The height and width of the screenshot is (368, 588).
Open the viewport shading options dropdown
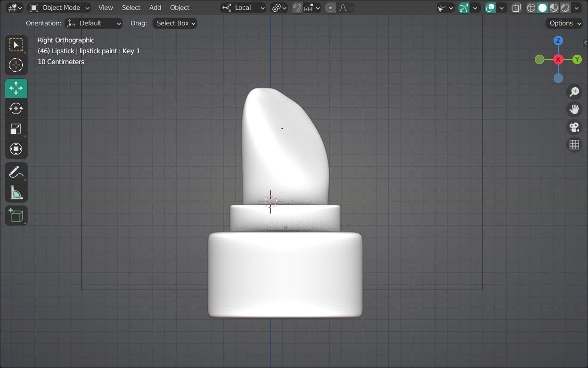tap(577, 8)
